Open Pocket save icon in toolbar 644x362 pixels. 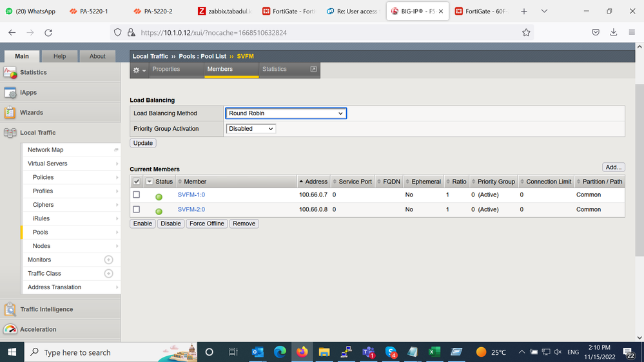596,32
